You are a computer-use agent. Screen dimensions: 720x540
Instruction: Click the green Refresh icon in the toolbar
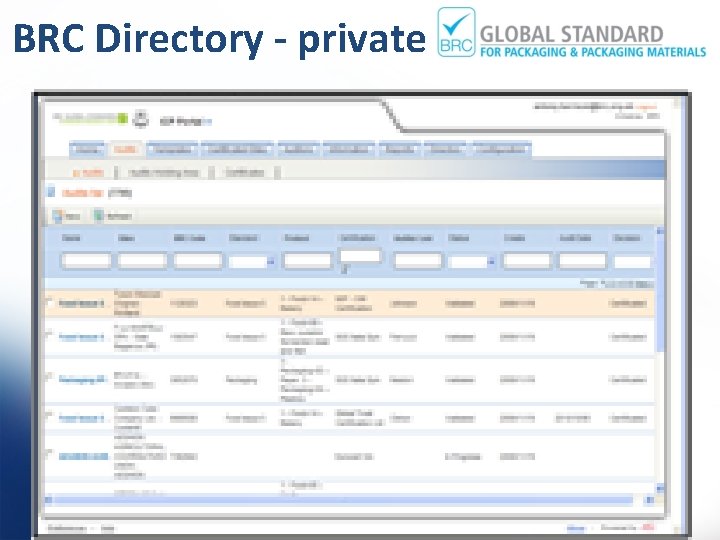[x=99, y=215]
